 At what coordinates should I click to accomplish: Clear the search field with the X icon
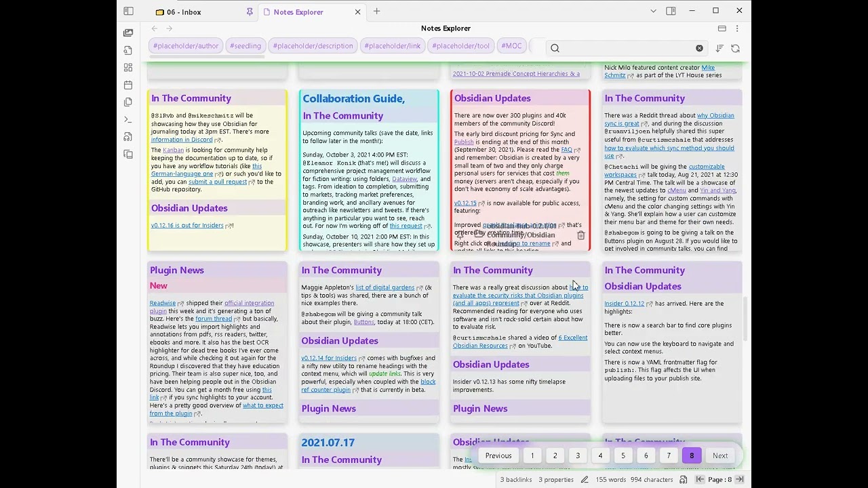(x=699, y=48)
